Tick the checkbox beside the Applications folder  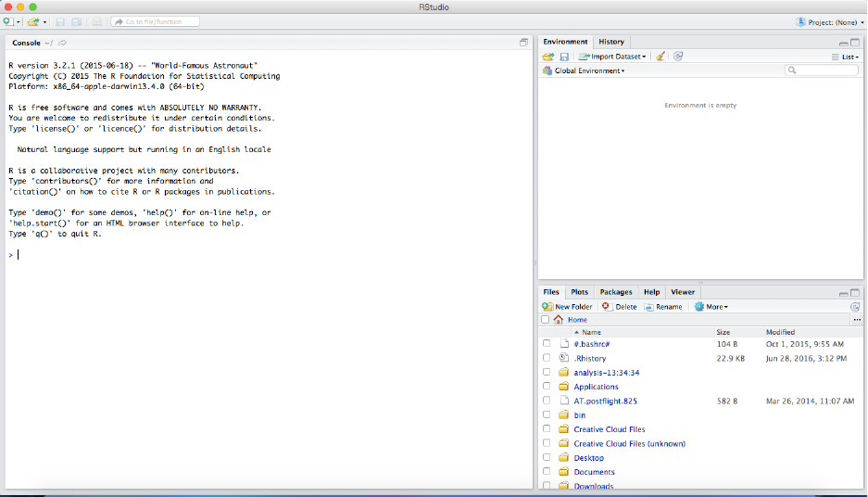point(547,387)
